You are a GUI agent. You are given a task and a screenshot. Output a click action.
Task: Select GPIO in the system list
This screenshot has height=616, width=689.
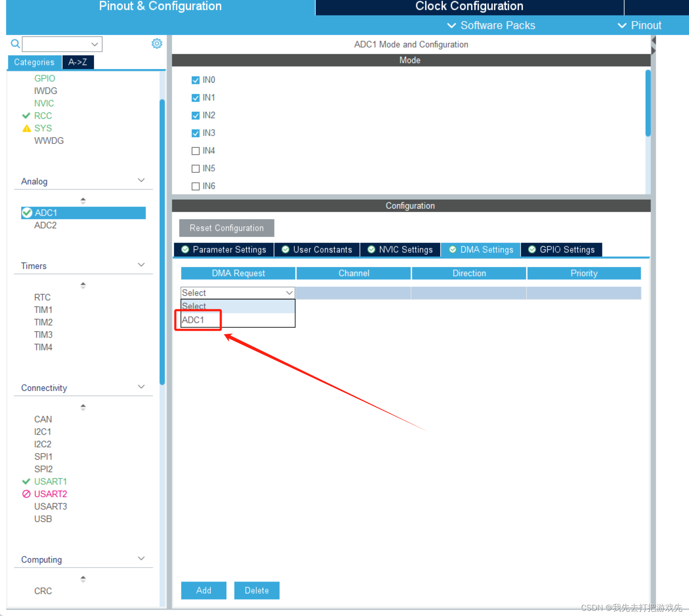45,79
